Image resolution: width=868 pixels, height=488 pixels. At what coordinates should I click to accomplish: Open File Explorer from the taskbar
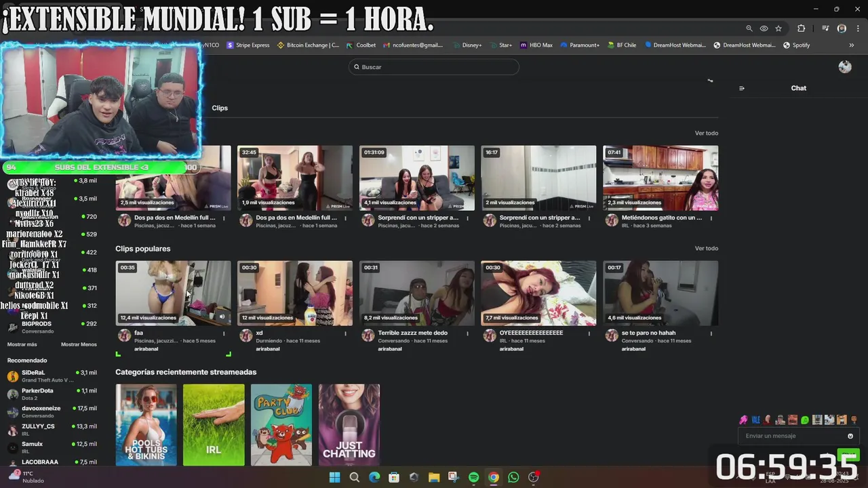click(x=434, y=477)
